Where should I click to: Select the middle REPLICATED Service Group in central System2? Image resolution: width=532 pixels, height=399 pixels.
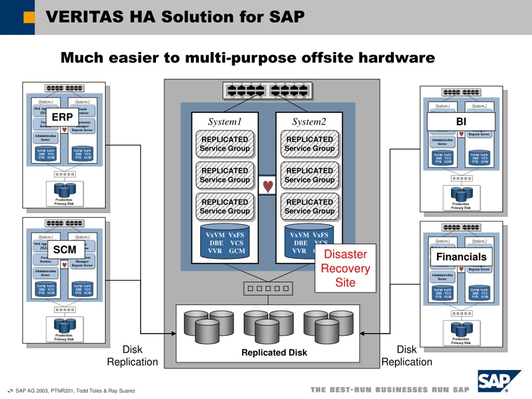(309, 175)
